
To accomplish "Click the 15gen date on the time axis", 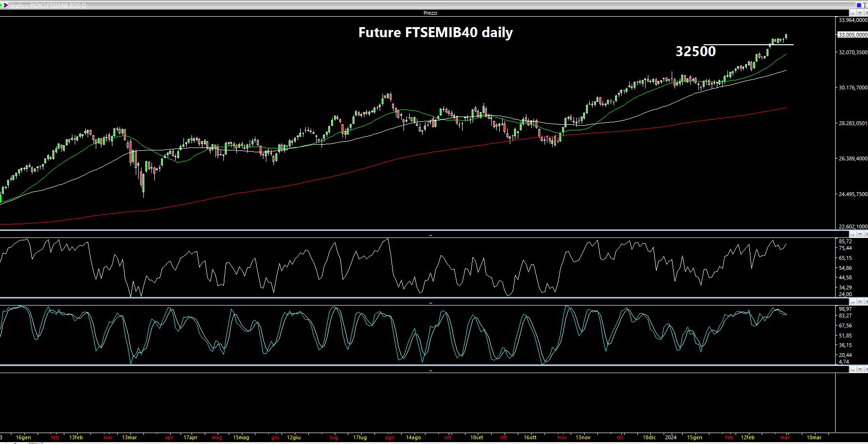I will 695,437.
